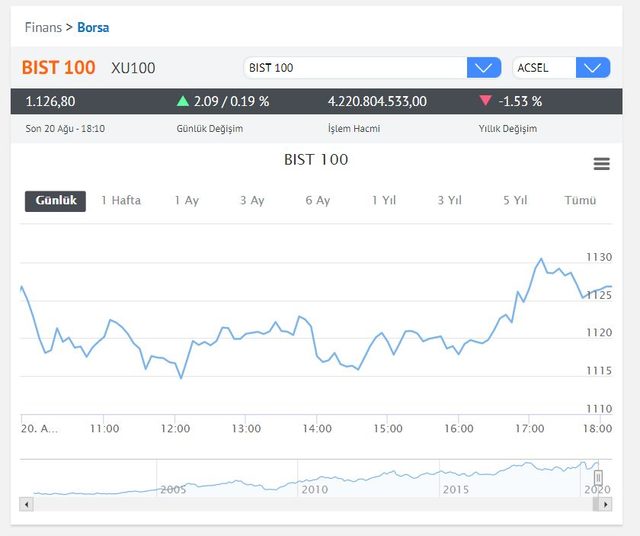
Task: Click the -1.53 % yearly change value
Action: [520, 101]
